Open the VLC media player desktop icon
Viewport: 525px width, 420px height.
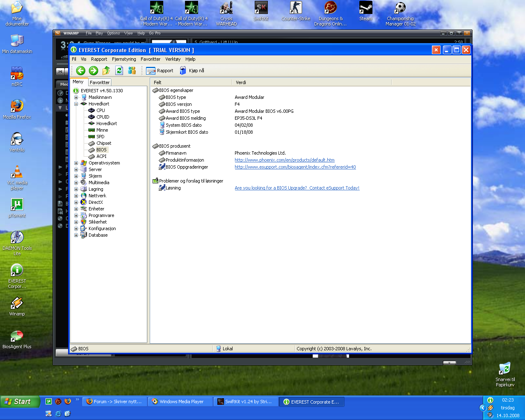[17, 177]
